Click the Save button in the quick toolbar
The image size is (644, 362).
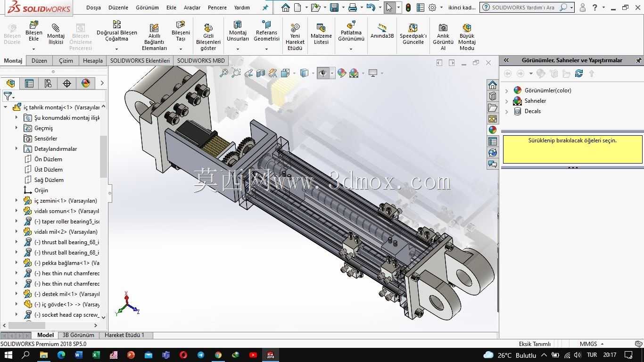pos(334,8)
